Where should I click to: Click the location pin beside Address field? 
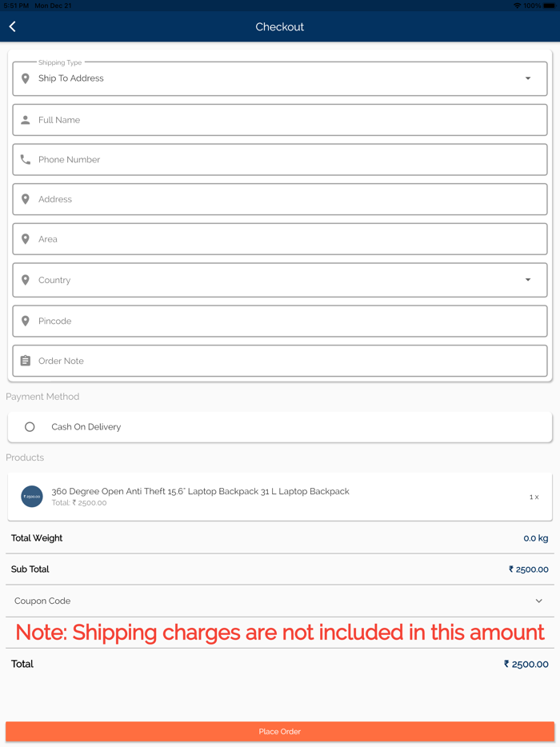click(26, 199)
